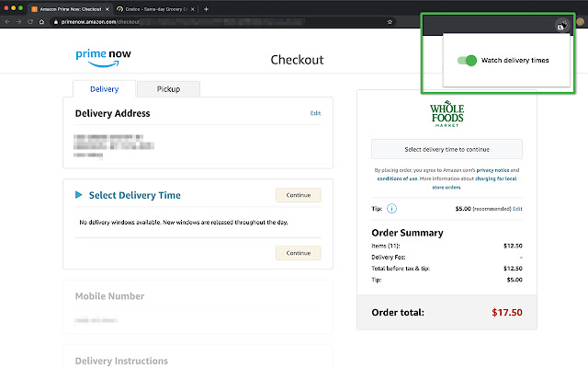
Task: Click Select delivery time to continue button
Action: point(447,149)
